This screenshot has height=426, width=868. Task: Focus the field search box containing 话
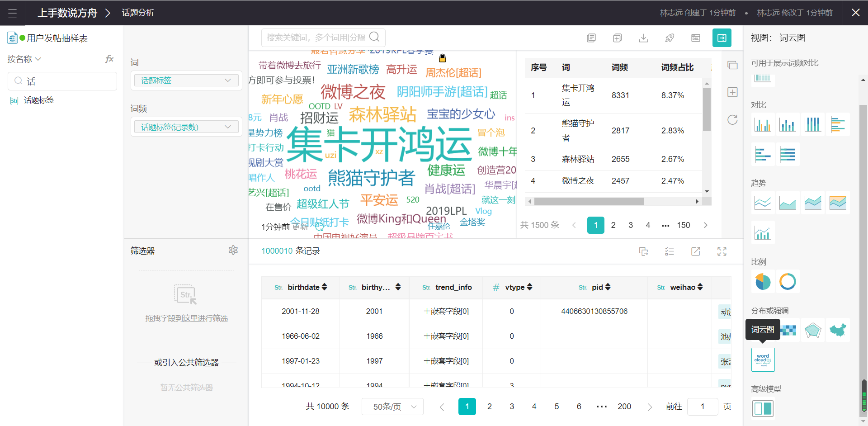point(62,81)
